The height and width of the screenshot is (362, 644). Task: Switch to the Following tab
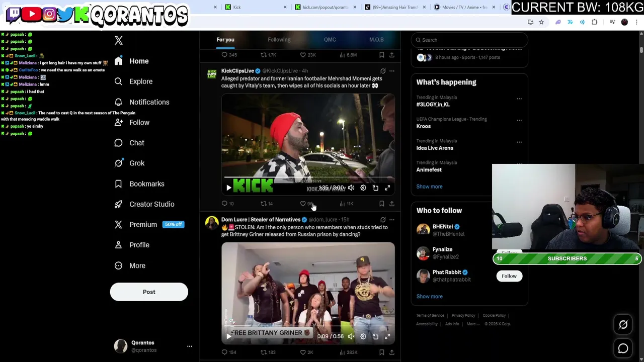(279, 40)
